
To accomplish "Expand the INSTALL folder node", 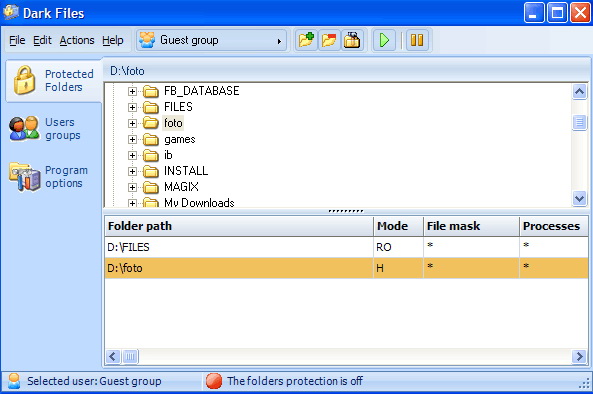I will pyautogui.click(x=132, y=171).
